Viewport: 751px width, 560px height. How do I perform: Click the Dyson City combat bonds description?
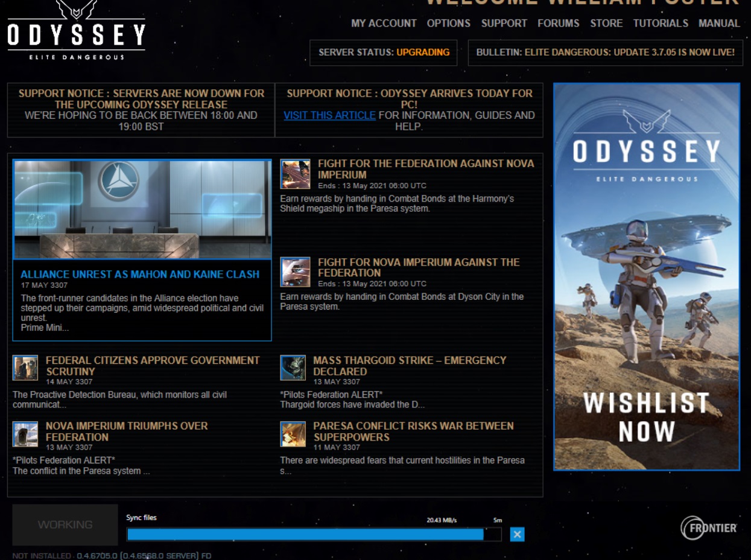pos(402,302)
